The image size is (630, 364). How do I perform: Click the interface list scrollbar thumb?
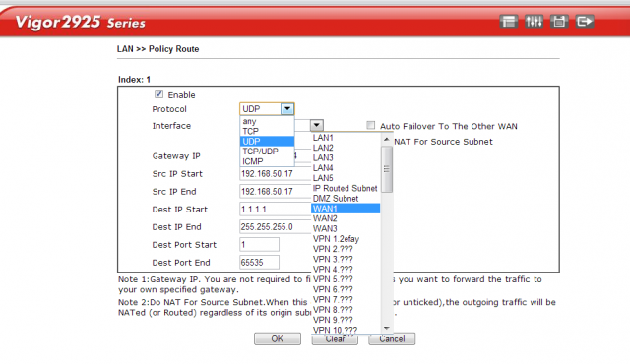(x=387, y=169)
